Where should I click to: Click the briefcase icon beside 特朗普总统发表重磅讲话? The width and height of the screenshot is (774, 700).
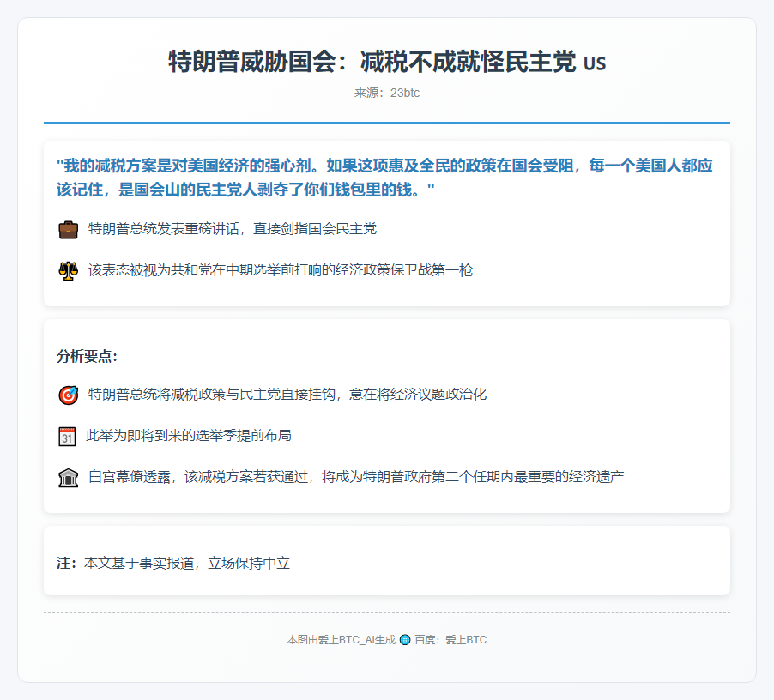tap(68, 230)
